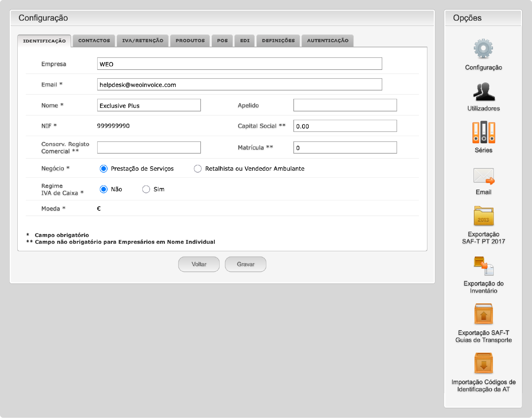The image size is (532, 418).
Task: Click into the Apelido text field
Action: [x=345, y=105]
